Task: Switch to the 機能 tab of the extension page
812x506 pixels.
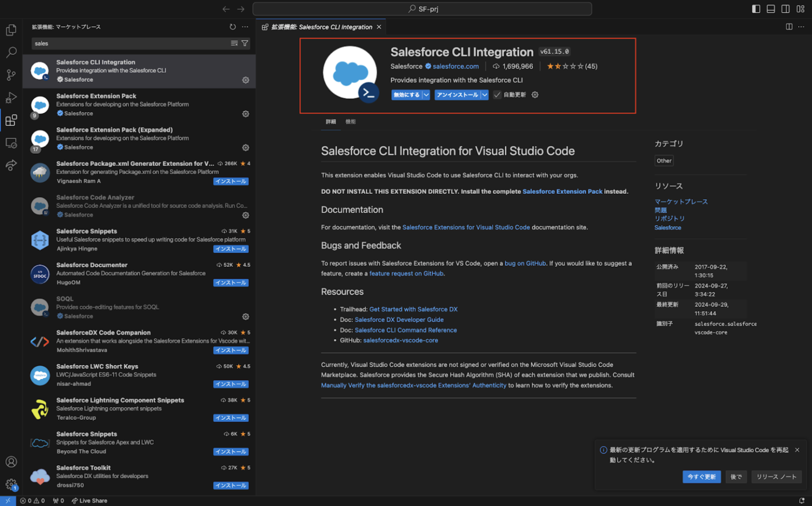Action: [350, 121]
